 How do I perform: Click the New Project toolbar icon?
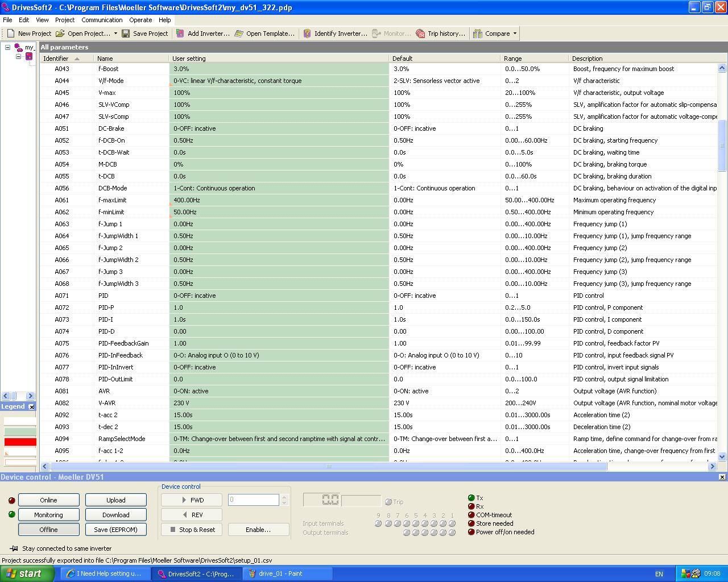(11, 34)
